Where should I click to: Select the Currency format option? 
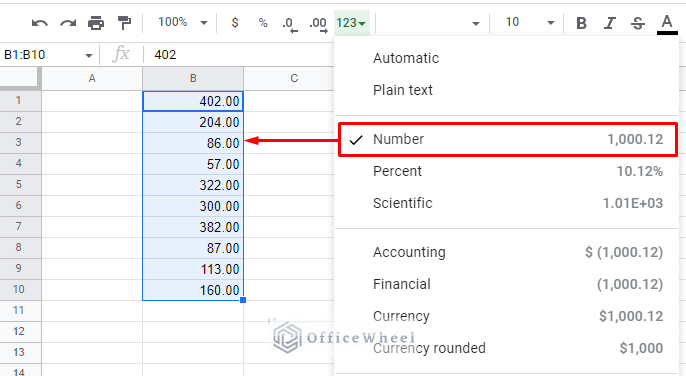click(506, 316)
